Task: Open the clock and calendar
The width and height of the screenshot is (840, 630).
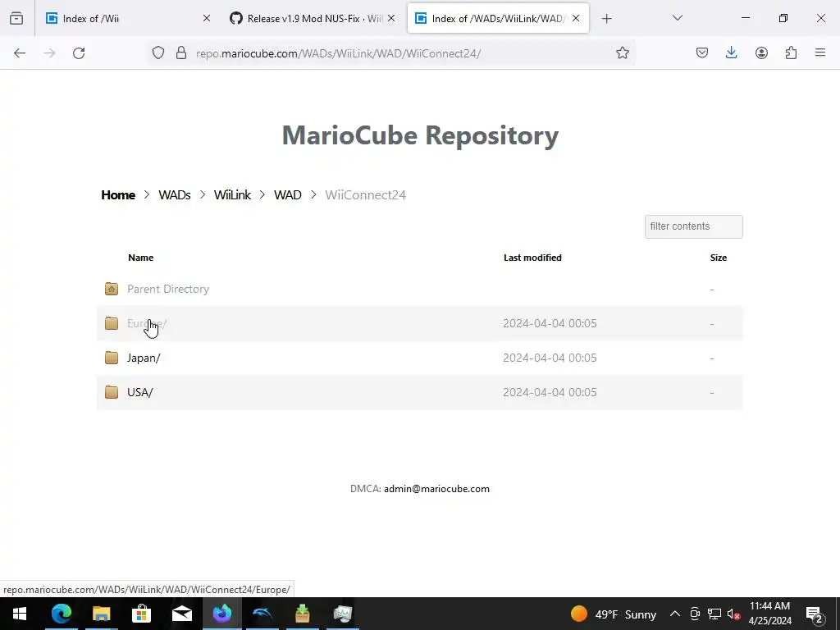Action: tap(769, 614)
